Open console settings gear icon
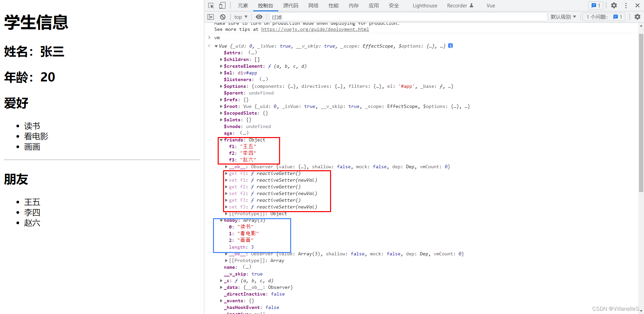Viewport: 644px width, 314px height. pyautogui.click(x=637, y=17)
